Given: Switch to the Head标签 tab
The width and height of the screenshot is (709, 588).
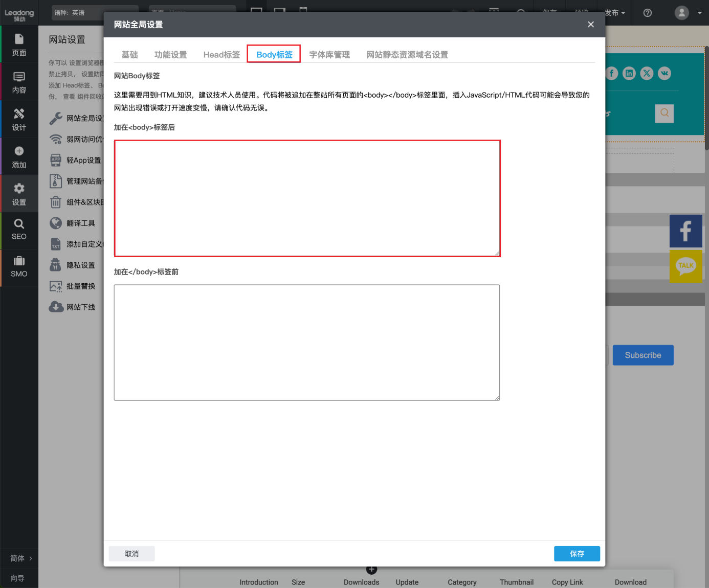Looking at the screenshot, I should 221,55.
